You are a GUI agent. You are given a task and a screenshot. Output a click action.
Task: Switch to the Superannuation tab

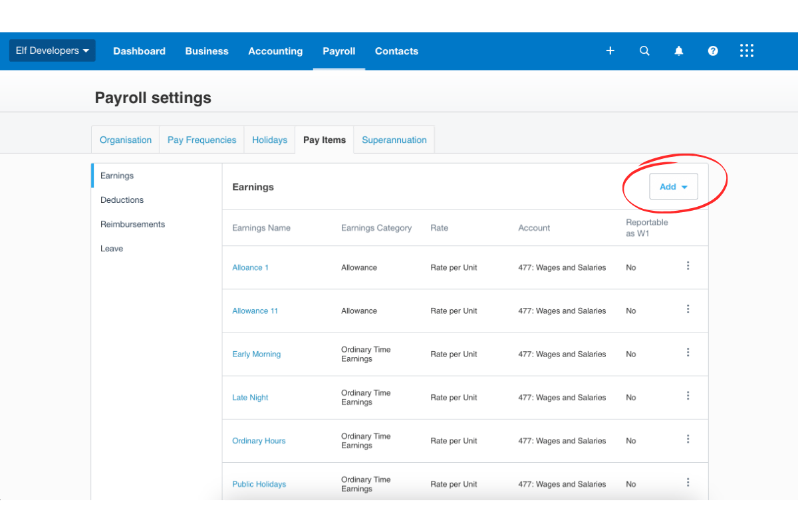(394, 140)
